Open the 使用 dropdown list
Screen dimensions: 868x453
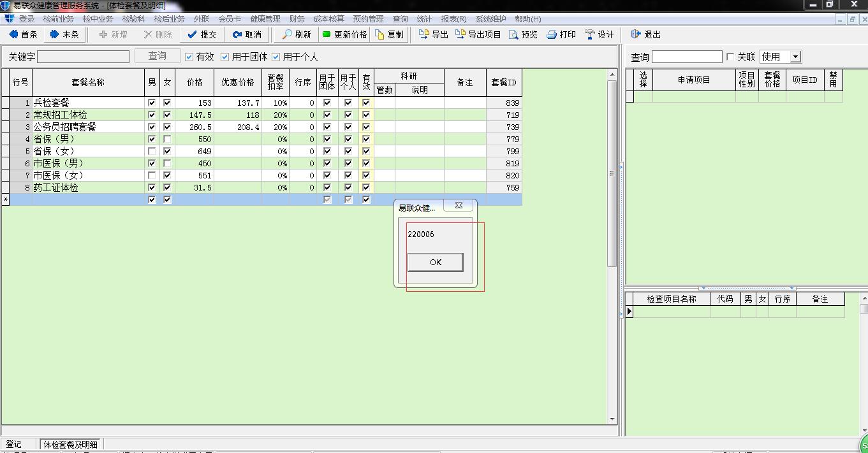[x=795, y=57]
